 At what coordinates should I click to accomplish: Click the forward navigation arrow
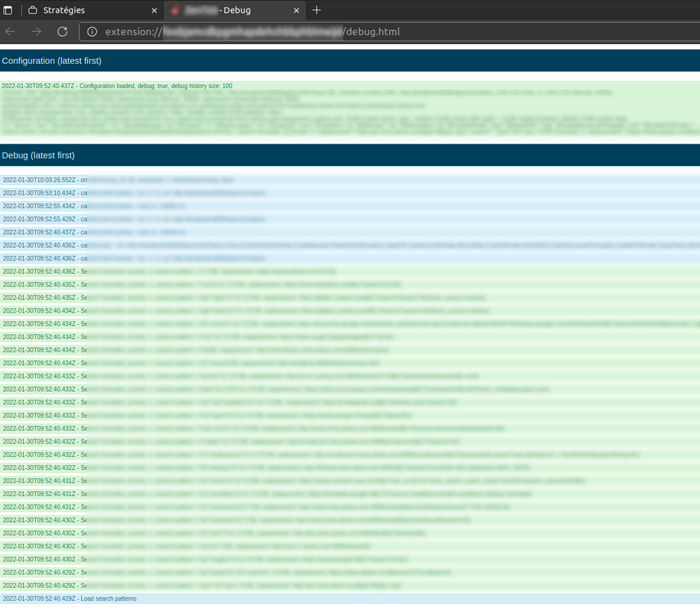coord(36,32)
